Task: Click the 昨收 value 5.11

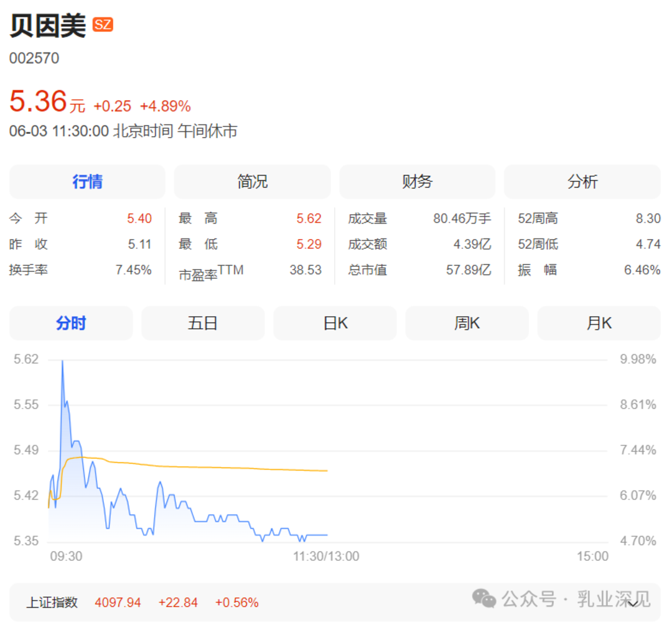Action: (x=140, y=245)
